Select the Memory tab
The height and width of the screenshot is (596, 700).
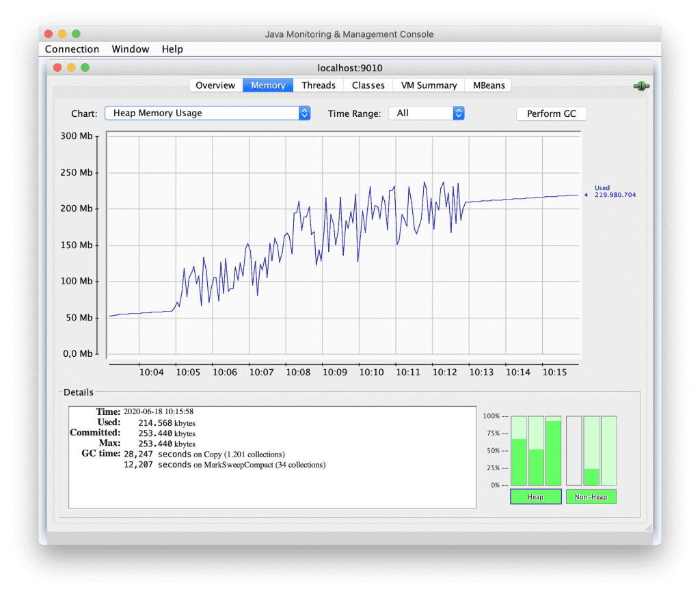click(268, 85)
